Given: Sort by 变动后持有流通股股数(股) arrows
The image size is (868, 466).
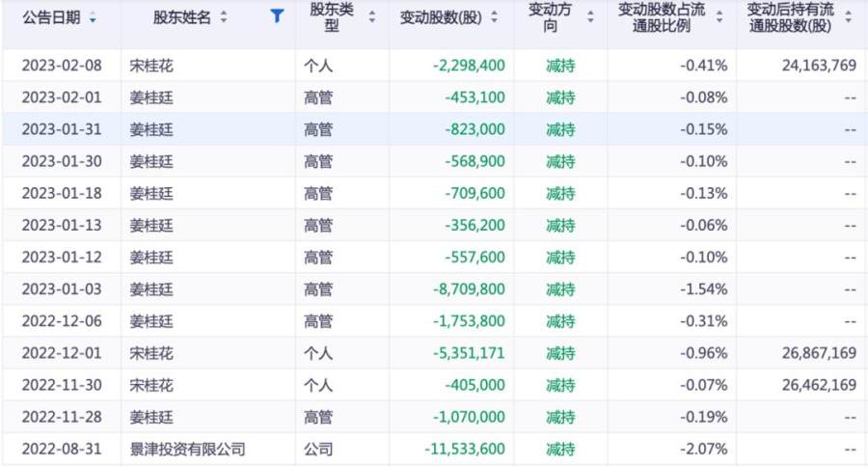Looking at the screenshot, I should click(x=848, y=17).
